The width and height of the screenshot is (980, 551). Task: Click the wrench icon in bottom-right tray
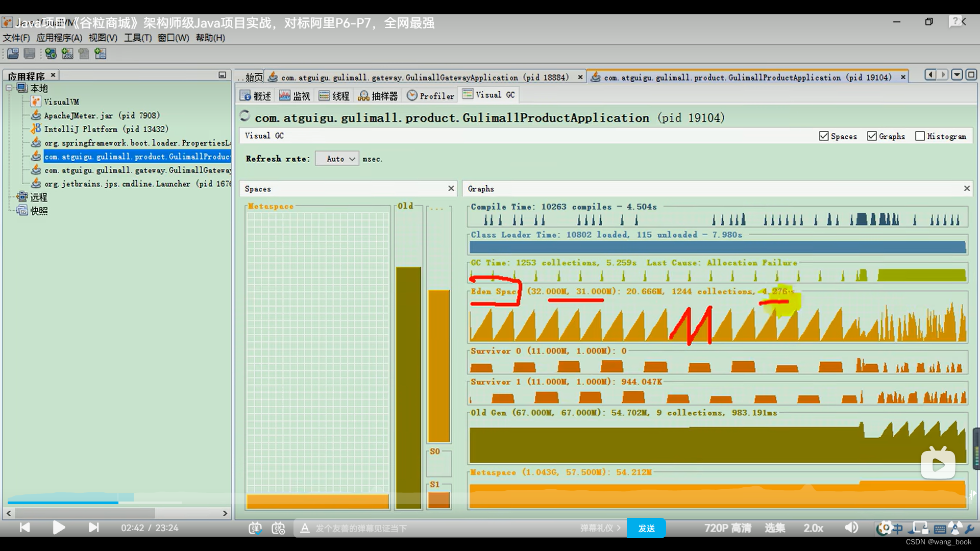click(970, 529)
